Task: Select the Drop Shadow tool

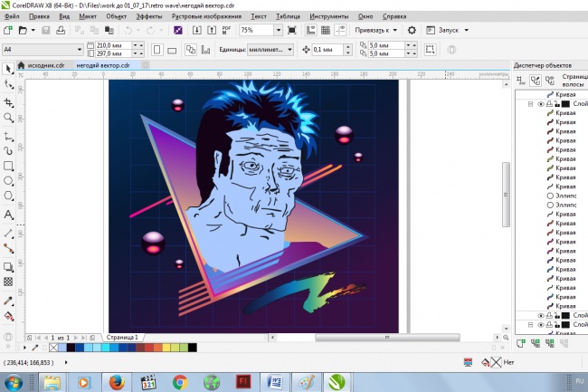Action: [8, 267]
